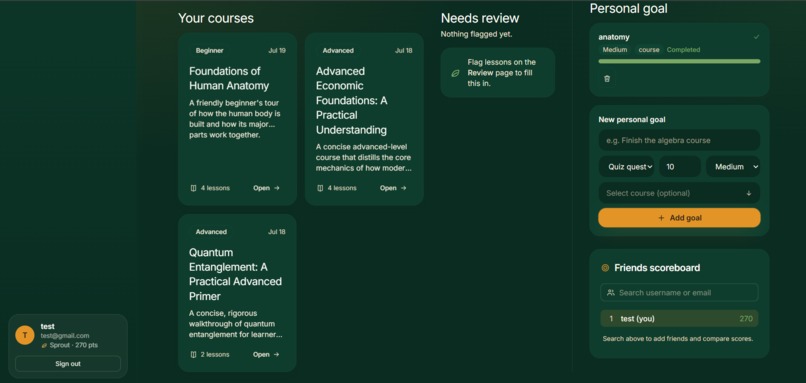The width and height of the screenshot is (806, 383).
Task: Click book icon on Foundations of Human Anatomy card
Action: pyautogui.click(x=193, y=188)
